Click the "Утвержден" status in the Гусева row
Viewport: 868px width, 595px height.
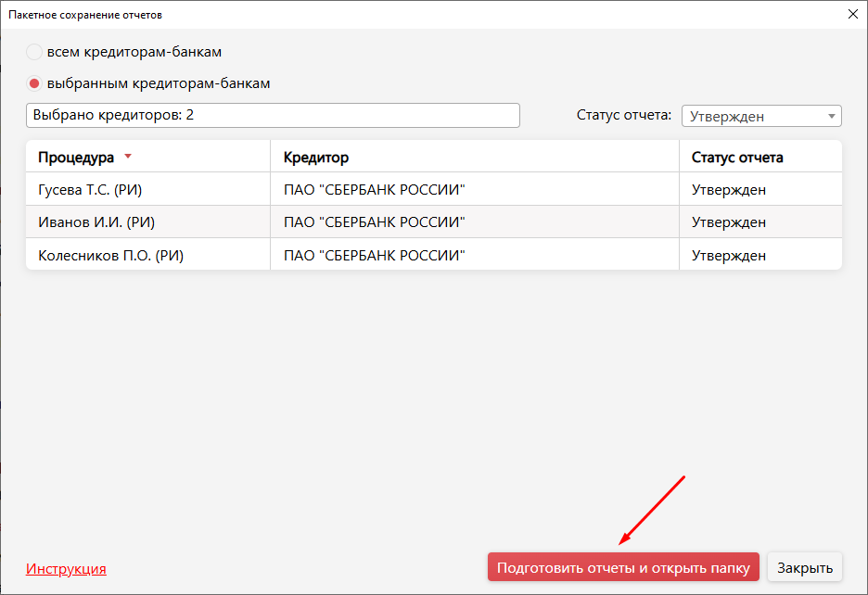pos(729,190)
